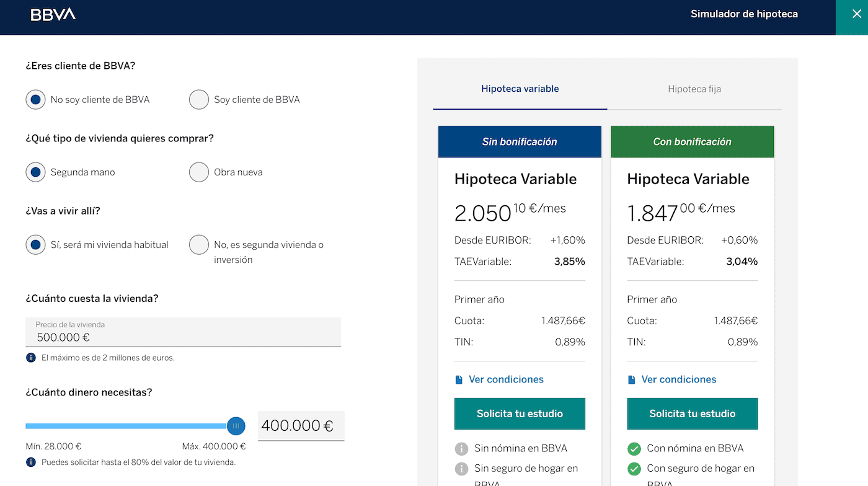
Task: Click info icon about 80% of value
Action: [30, 462]
